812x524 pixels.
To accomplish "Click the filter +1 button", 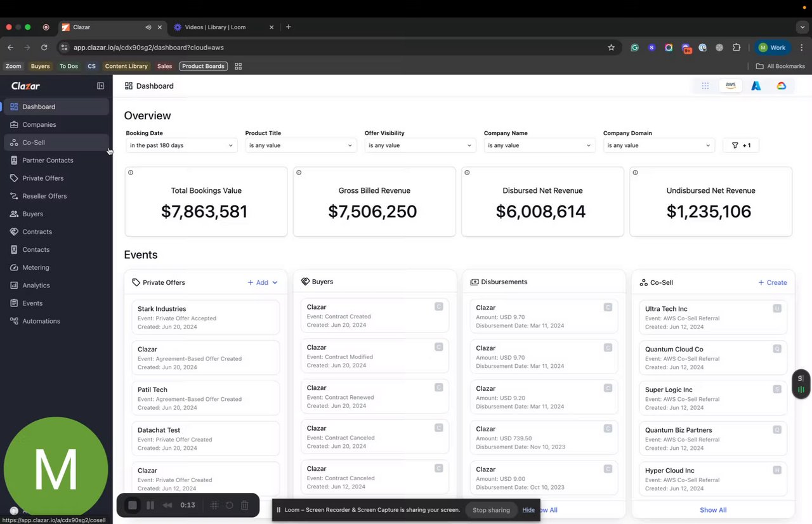I will 741,145.
